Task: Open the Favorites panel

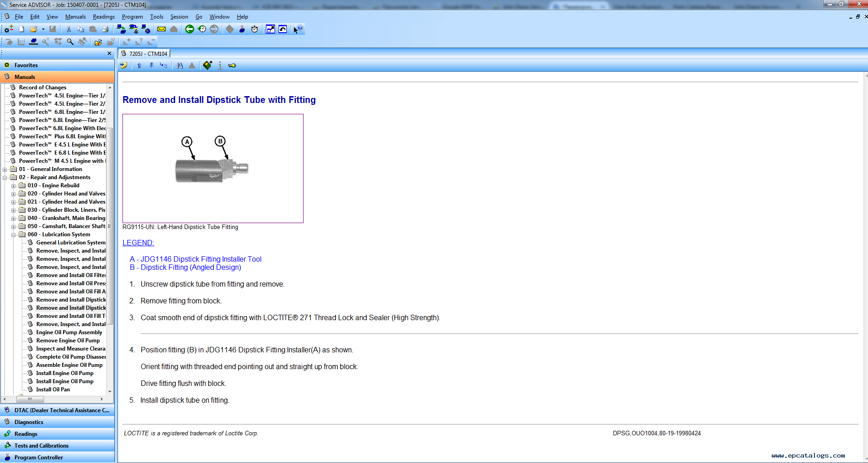Action: pyautogui.click(x=57, y=65)
